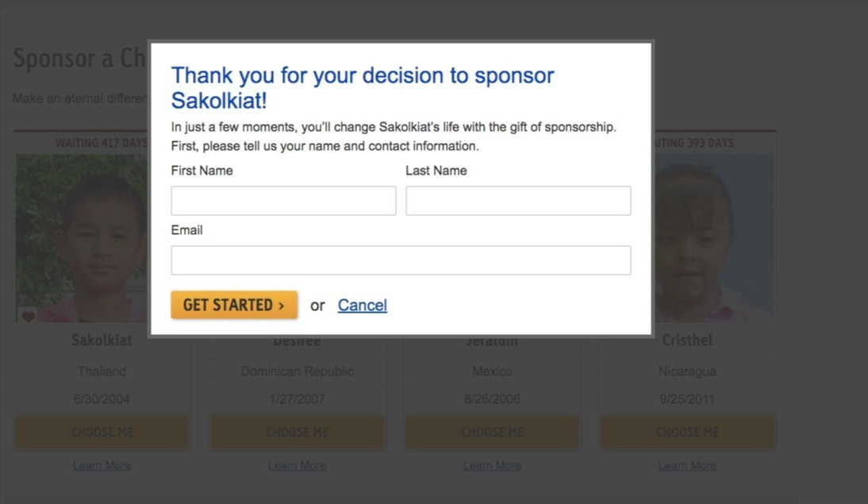The width and height of the screenshot is (868, 504).
Task: Hit Choose Me for the Mexico child
Action: (x=492, y=433)
